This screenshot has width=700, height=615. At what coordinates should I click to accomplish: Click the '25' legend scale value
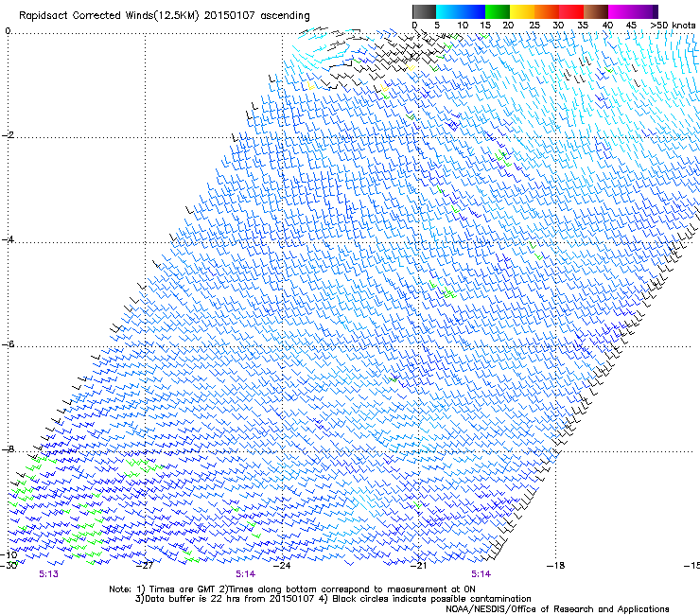point(534,26)
